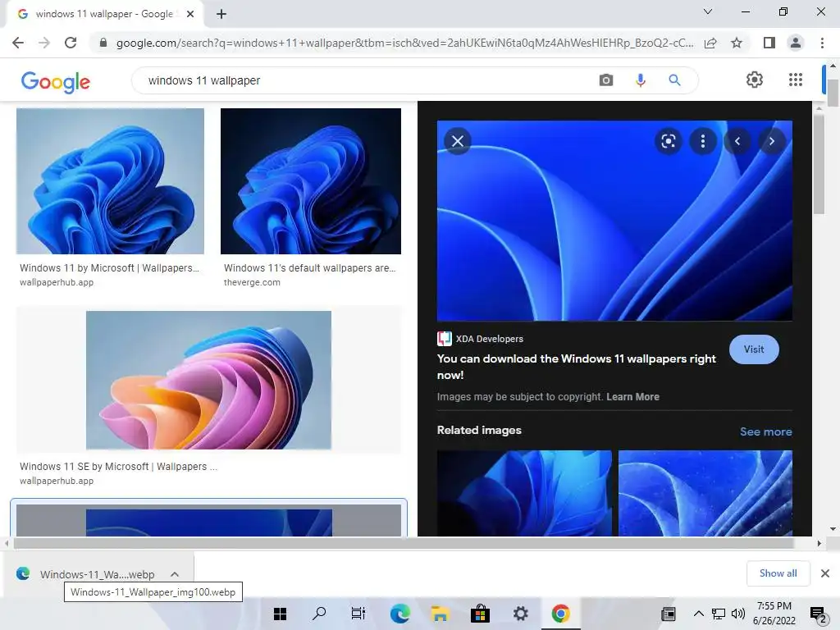Image resolution: width=840 pixels, height=630 pixels.
Task: Open XDA Developers source link
Action: coord(481,339)
